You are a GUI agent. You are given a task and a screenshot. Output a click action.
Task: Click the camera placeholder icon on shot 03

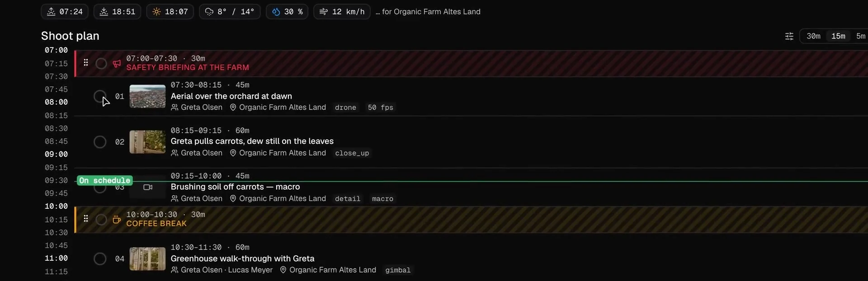click(148, 187)
